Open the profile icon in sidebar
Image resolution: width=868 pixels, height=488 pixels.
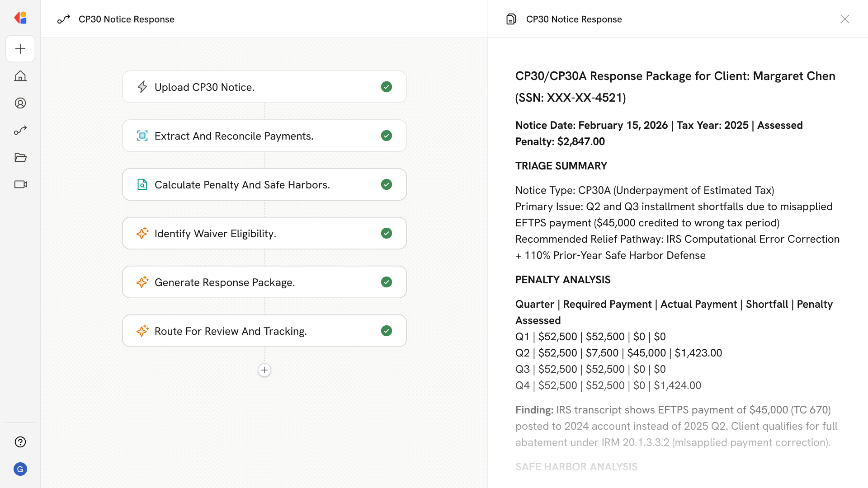click(20, 103)
